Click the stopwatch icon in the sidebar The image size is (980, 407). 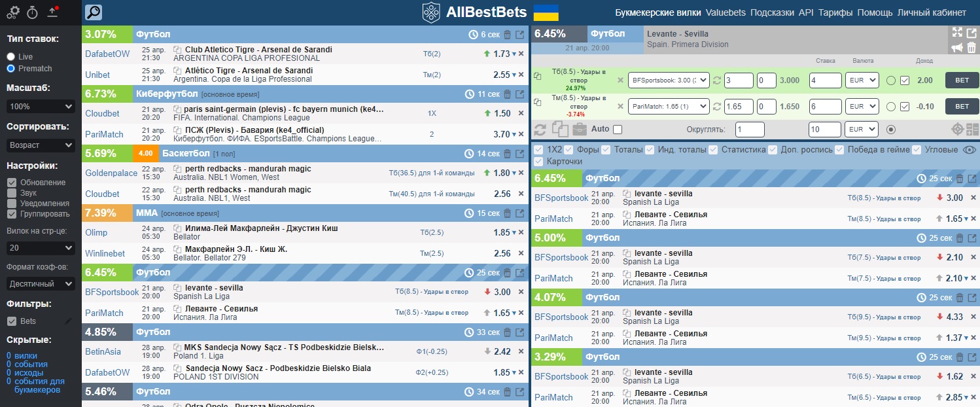(x=33, y=12)
